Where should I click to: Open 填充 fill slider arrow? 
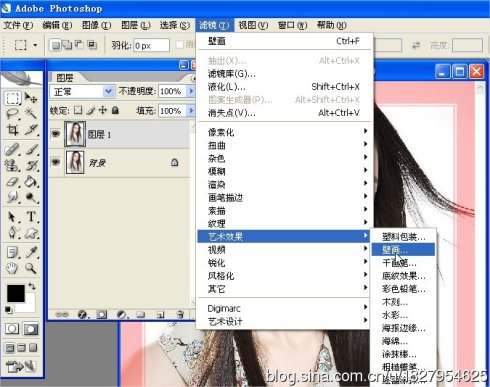[191, 110]
